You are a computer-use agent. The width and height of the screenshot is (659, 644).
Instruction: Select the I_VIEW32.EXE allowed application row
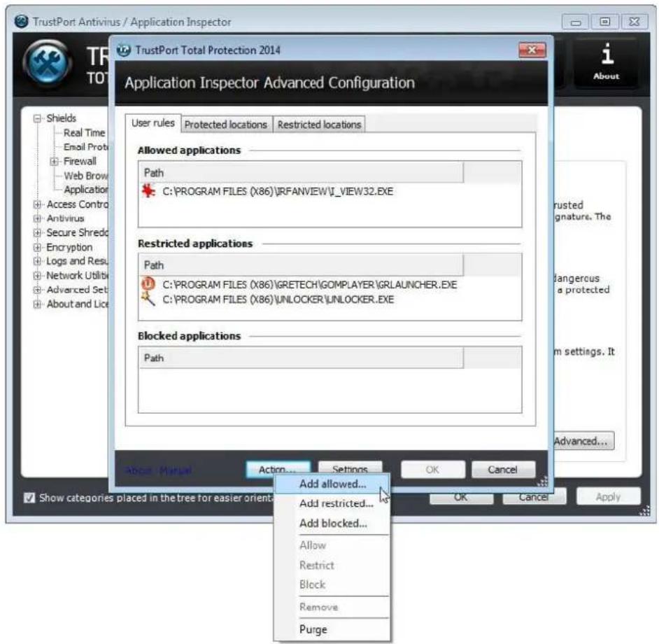coord(330,191)
